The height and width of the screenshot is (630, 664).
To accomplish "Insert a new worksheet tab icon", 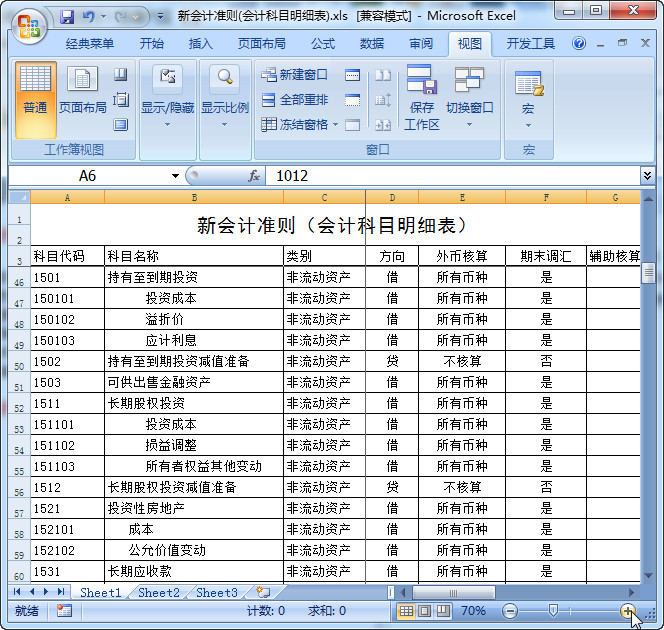I will [263, 592].
